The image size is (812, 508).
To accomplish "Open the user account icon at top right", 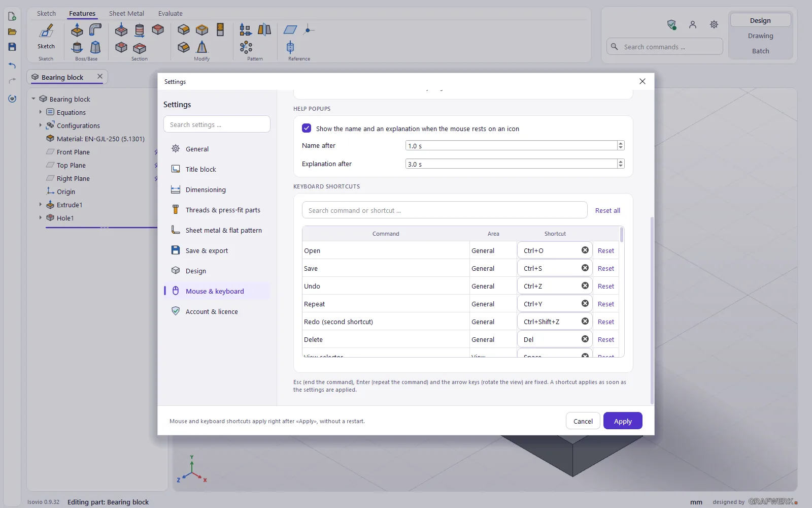I will 693,24.
